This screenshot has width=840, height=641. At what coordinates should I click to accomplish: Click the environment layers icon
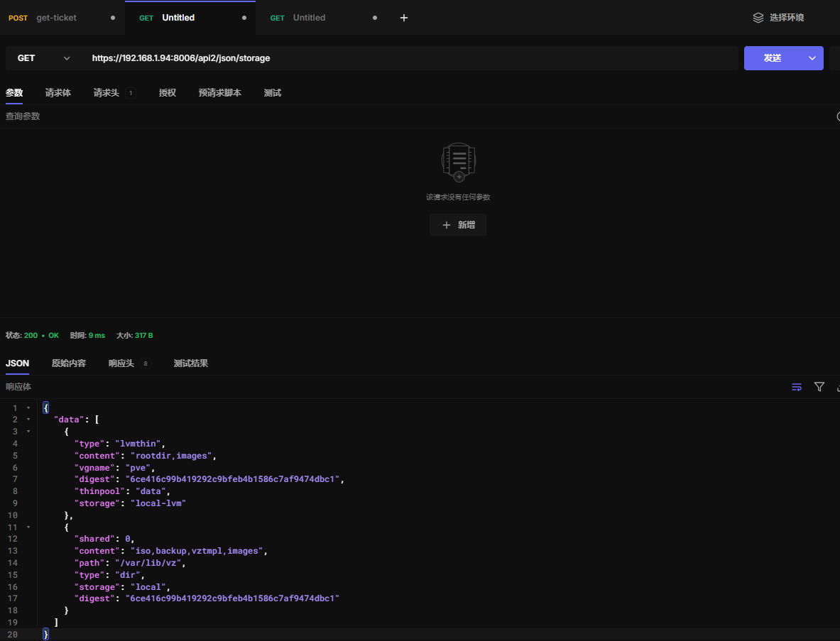(x=758, y=18)
